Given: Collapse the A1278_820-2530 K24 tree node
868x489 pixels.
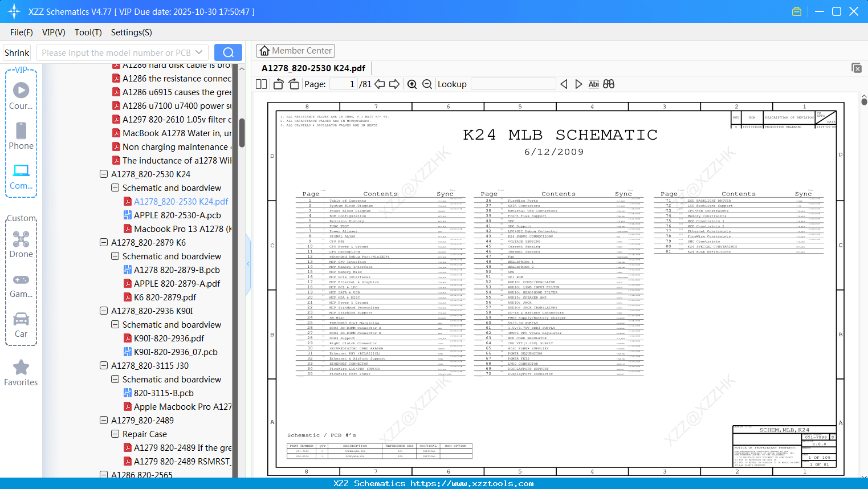Looking at the screenshot, I should (x=104, y=174).
